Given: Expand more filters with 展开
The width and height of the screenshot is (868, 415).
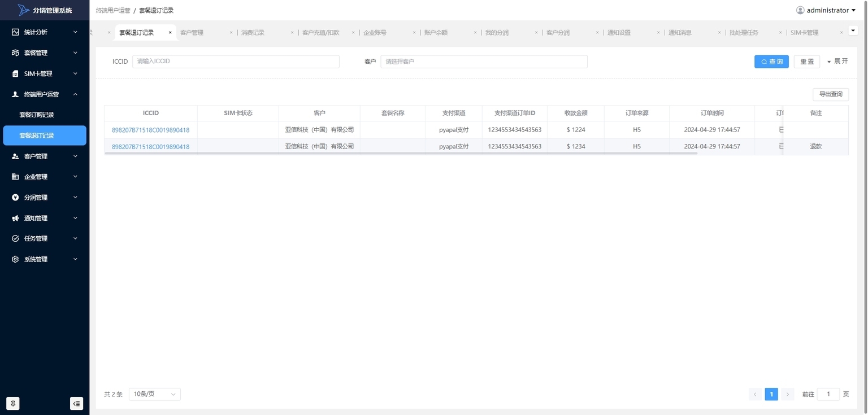Looking at the screenshot, I should click(x=837, y=62).
